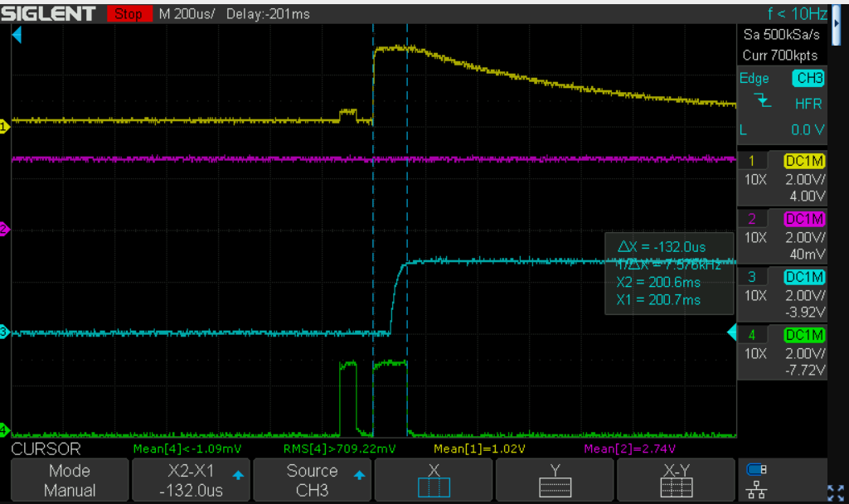This screenshot has height=504, width=849.
Task: Click the network LAN status icon
Action: pyautogui.click(x=756, y=489)
